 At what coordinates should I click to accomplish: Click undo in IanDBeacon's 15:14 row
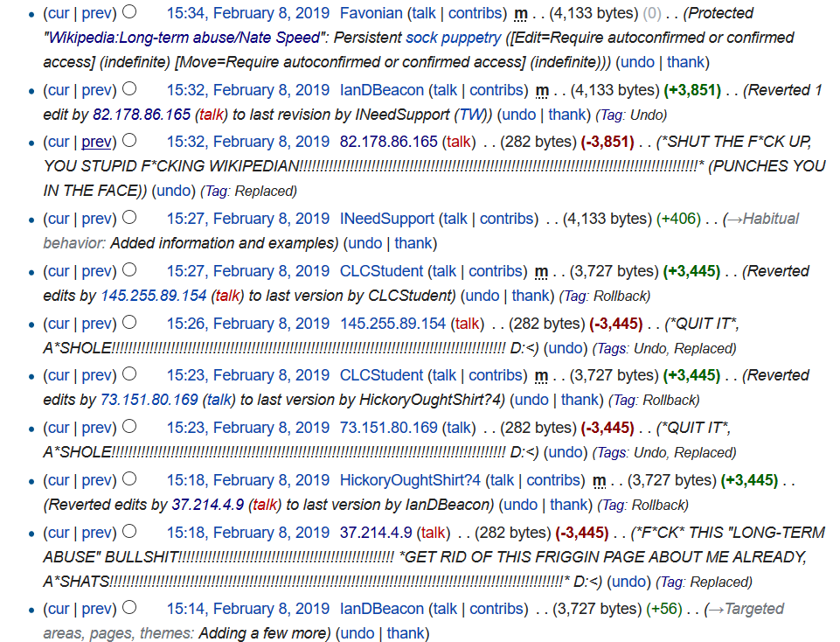click(x=358, y=633)
